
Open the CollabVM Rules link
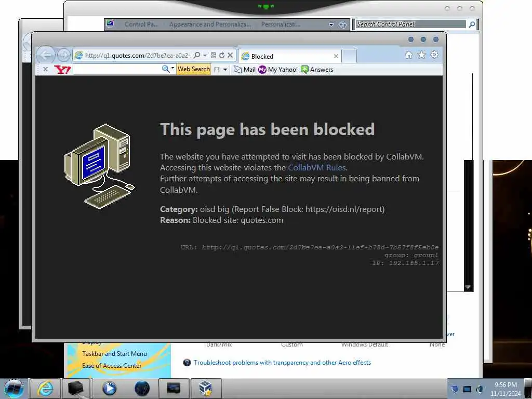[x=316, y=168]
